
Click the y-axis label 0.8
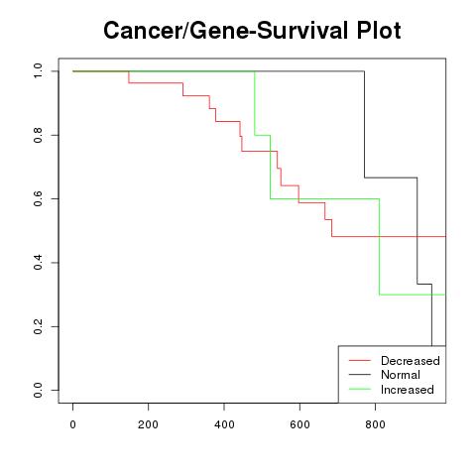pos(38,135)
